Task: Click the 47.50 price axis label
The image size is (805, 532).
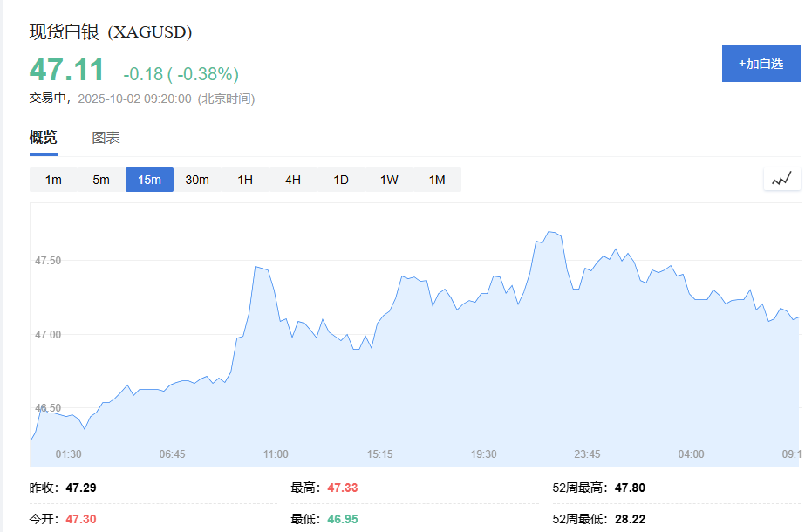Action: tap(48, 261)
